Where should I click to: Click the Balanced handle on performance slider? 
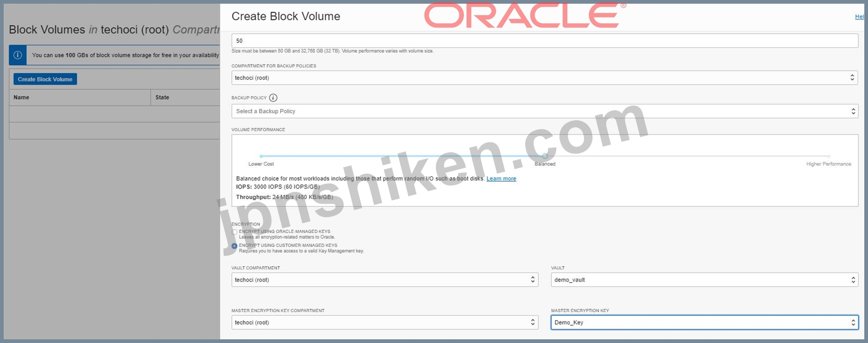(545, 156)
